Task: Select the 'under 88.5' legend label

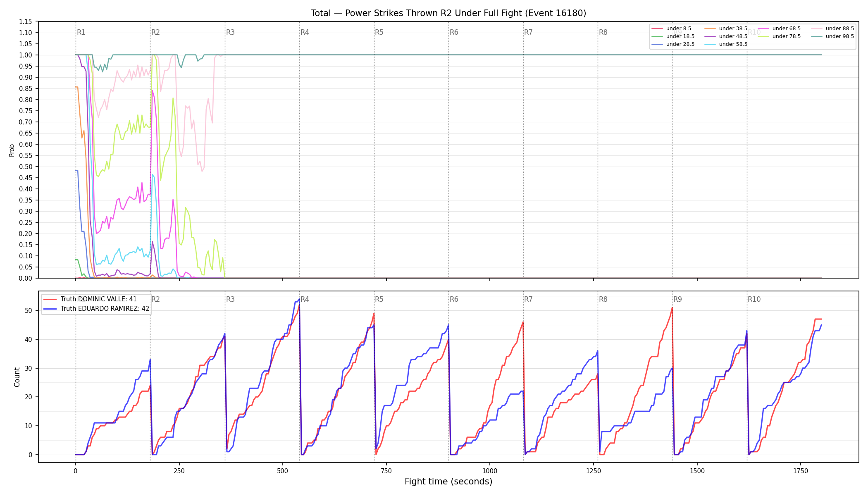Action: [840, 29]
